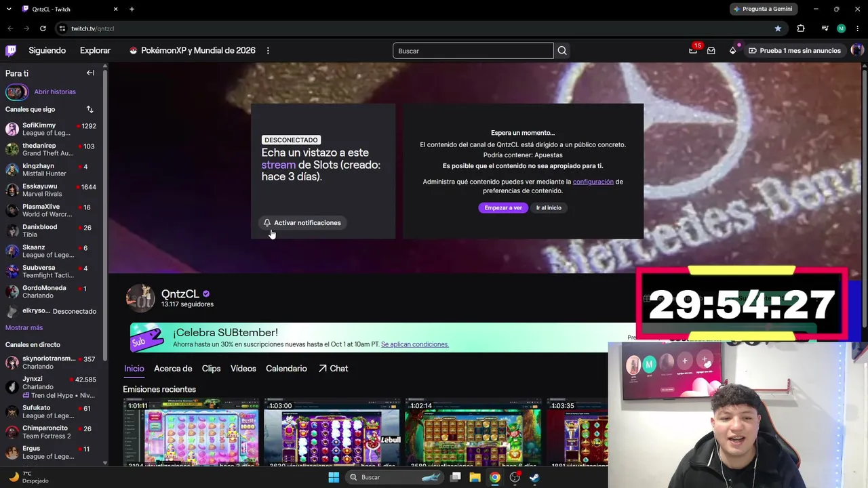Open configuración content preferences link
Image resolution: width=868 pixels, height=488 pixels.
coord(593,182)
